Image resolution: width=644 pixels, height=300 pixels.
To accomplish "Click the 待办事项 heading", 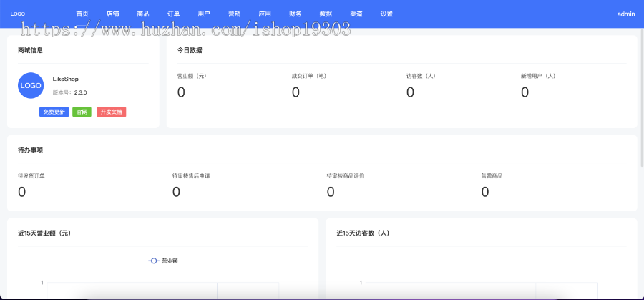I will [x=30, y=150].
